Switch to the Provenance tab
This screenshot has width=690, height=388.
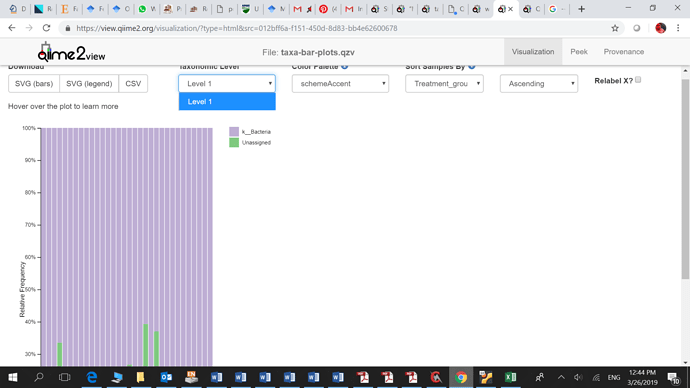[624, 51]
